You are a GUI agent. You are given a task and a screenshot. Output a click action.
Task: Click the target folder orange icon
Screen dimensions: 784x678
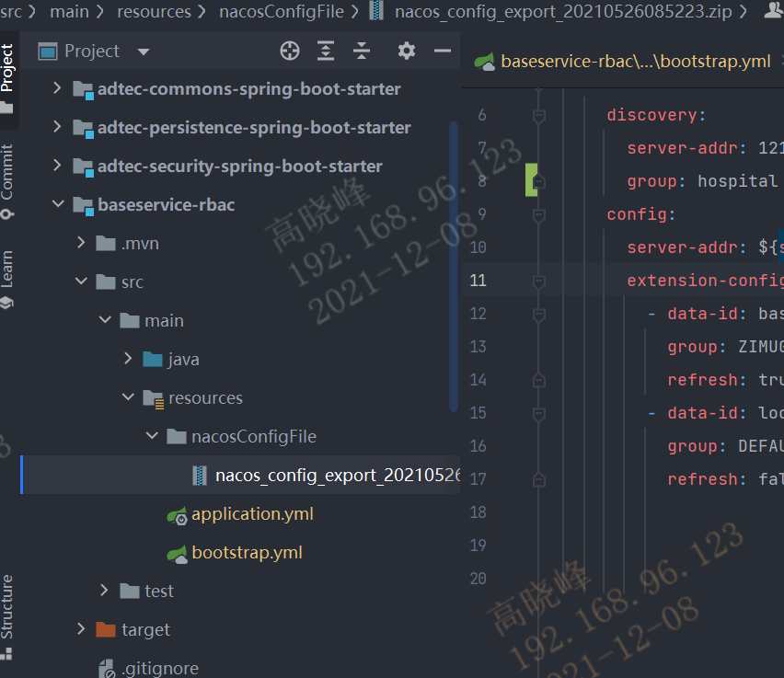(x=106, y=629)
